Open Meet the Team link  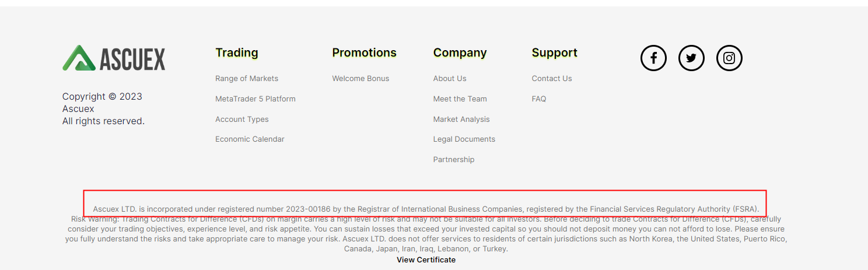(x=460, y=99)
